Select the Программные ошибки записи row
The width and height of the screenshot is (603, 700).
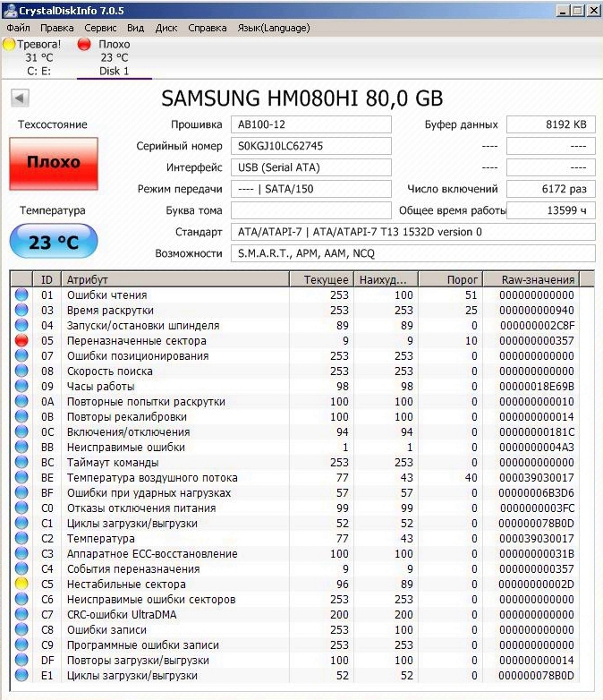294,645
